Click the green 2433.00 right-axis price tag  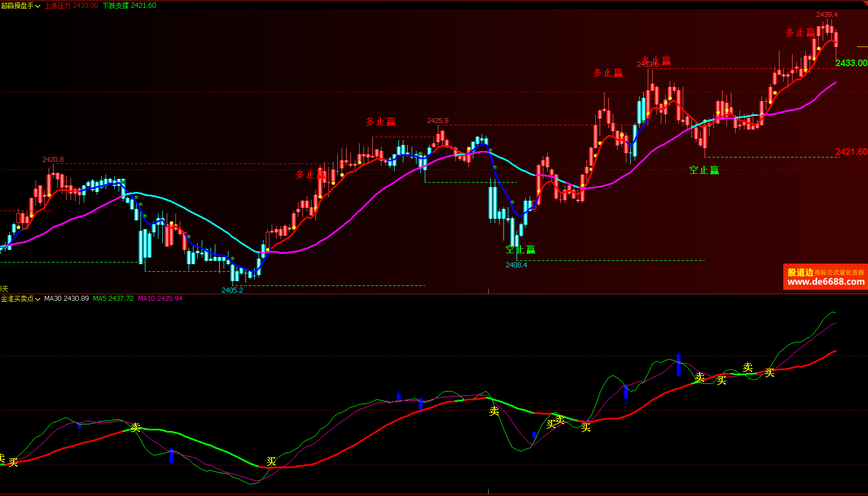851,63
